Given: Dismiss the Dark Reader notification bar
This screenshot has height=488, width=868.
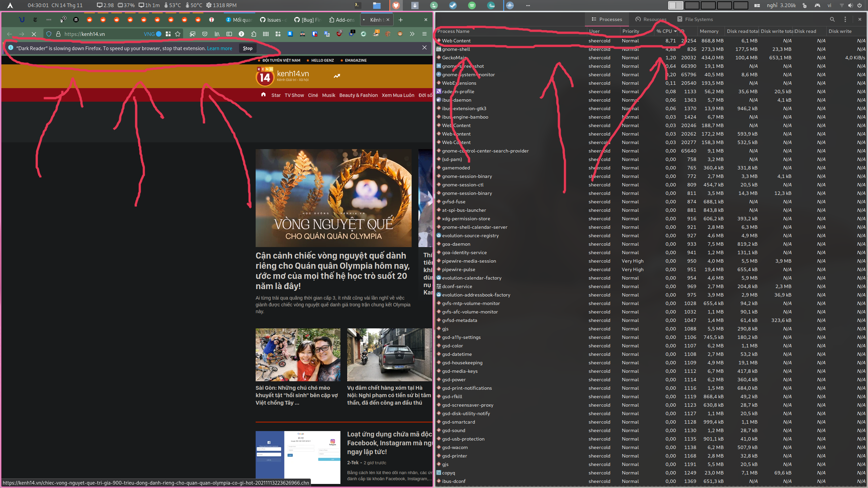Looking at the screenshot, I should (425, 48).
